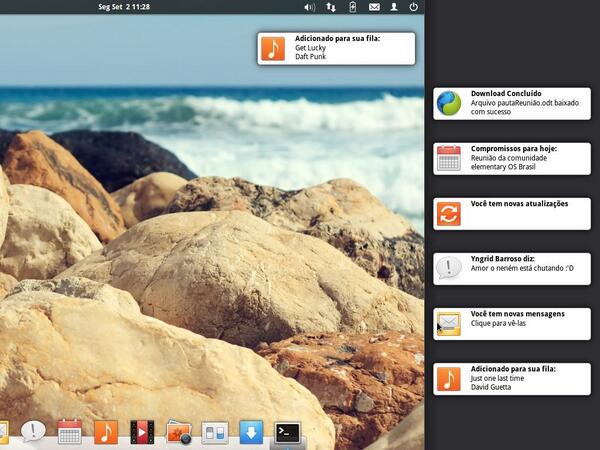Click 'Amor o neném está chutando' message text
The image size is (600, 450).
[522, 268]
